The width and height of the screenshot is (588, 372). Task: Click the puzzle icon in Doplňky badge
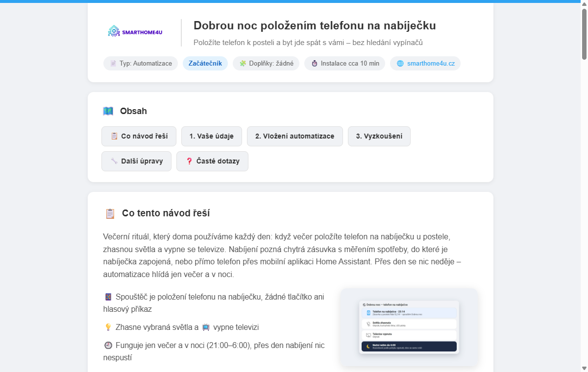tap(243, 64)
